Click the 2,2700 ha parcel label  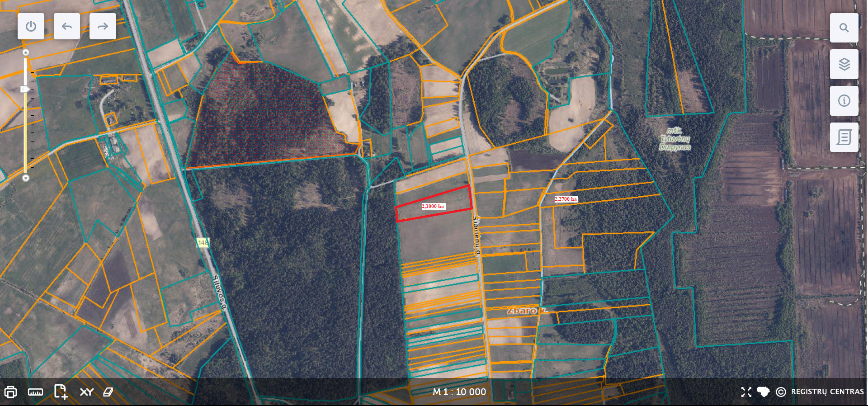coord(566,199)
